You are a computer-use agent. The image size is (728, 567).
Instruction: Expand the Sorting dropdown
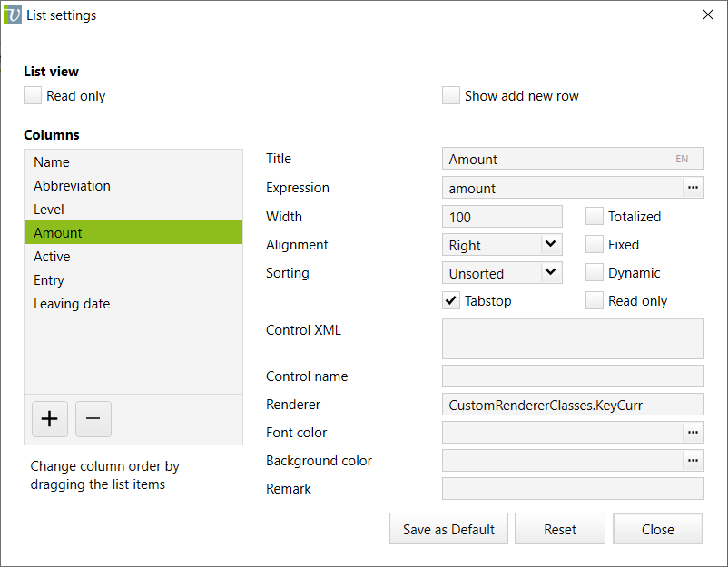(x=550, y=273)
